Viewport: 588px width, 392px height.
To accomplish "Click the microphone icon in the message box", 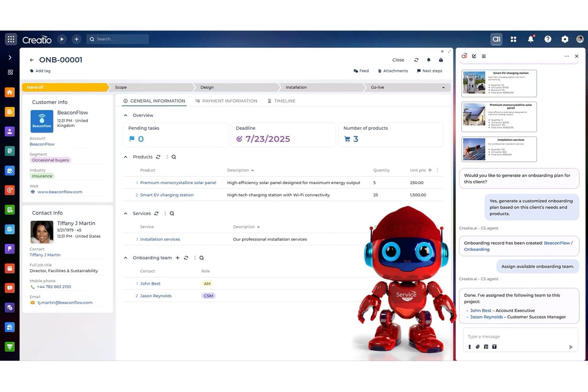I will [x=470, y=347].
